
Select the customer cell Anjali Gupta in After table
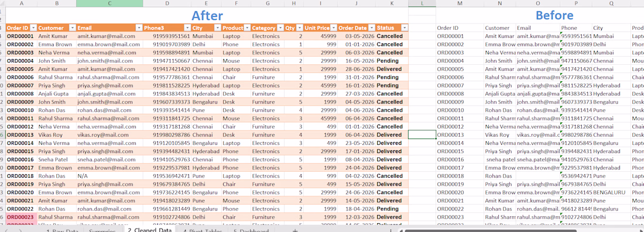tap(57, 94)
